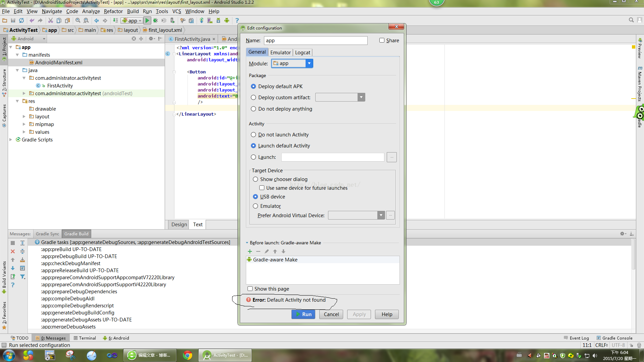Open the custom artifact dropdown
Viewport: 644px width, 362px height.
click(340, 98)
